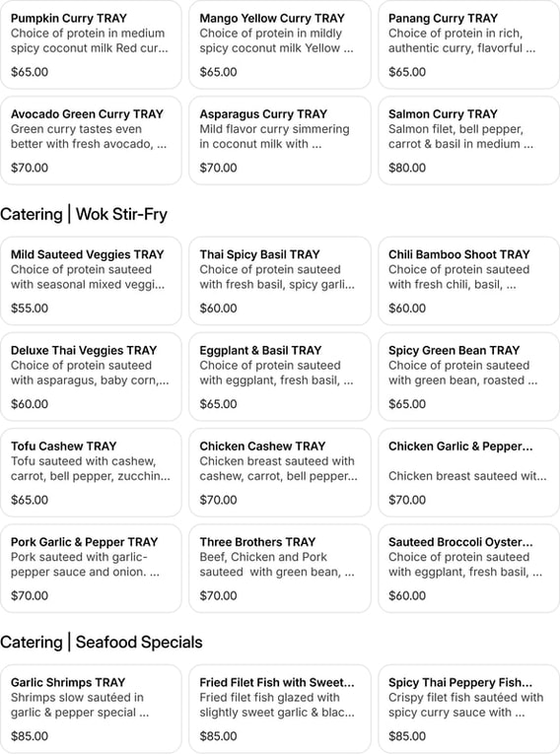Open the Sauteed Broccoli Oyster item
Viewport: 560px width, 754px height.
point(468,568)
